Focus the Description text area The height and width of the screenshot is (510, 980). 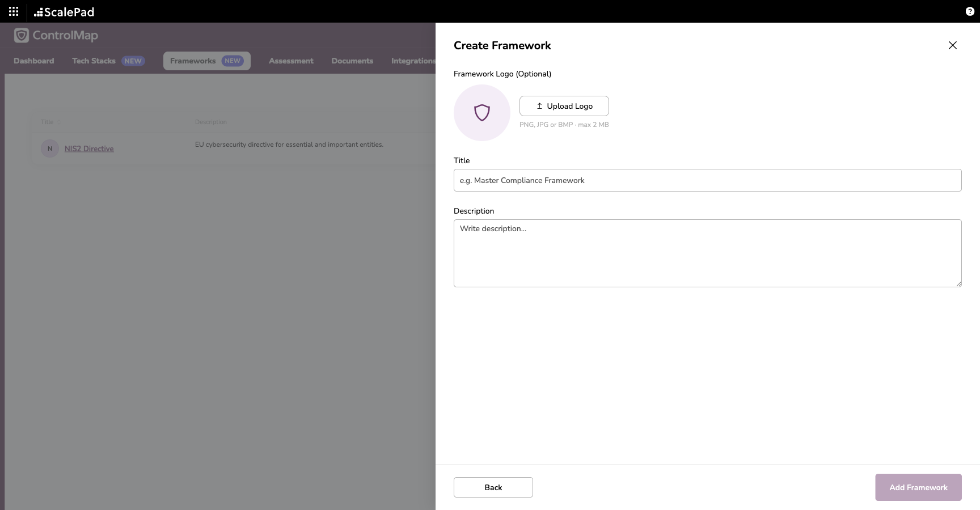[x=708, y=253]
